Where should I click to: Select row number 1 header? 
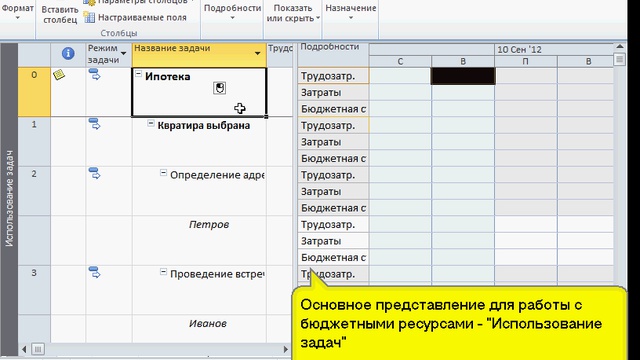click(x=34, y=142)
